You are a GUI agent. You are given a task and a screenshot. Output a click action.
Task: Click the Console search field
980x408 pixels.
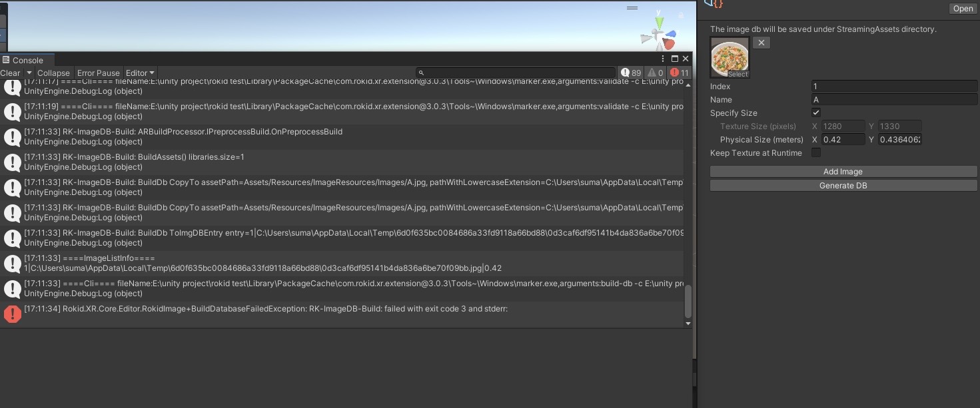[516, 73]
